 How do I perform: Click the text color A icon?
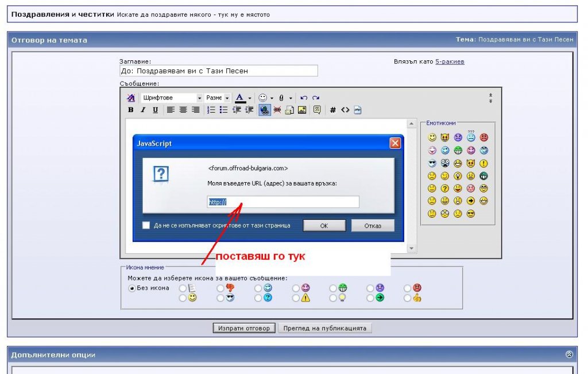coord(240,98)
